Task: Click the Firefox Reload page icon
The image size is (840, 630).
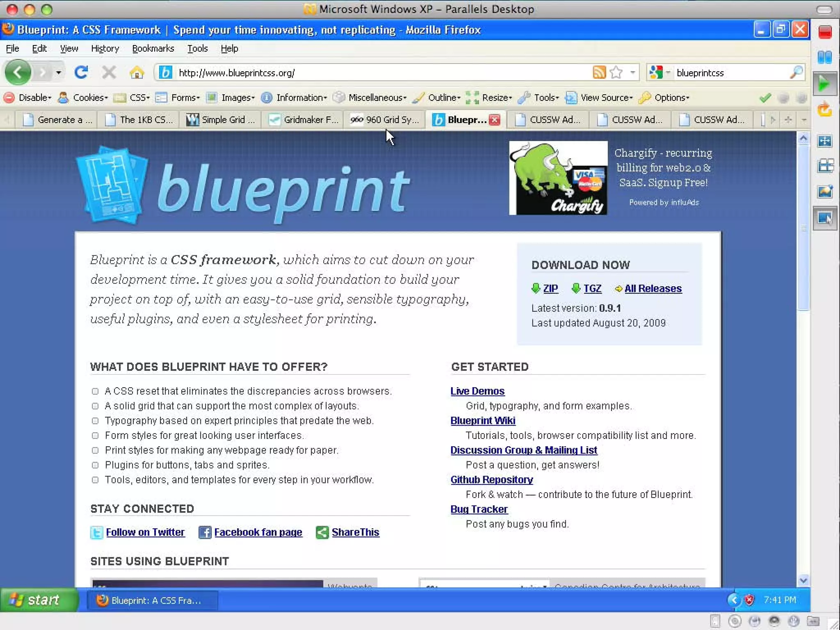Action: (x=81, y=73)
